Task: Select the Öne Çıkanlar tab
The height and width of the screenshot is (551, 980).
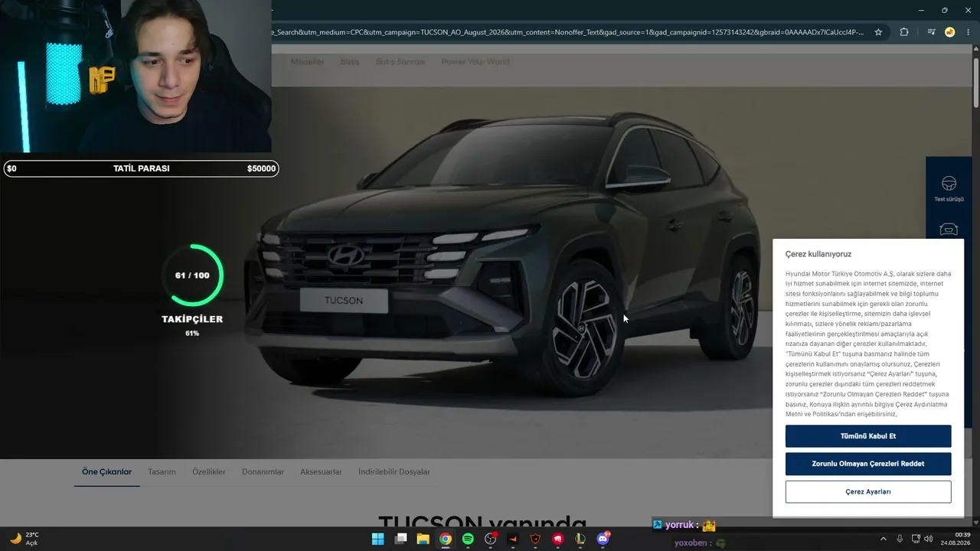Action: click(107, 472)
